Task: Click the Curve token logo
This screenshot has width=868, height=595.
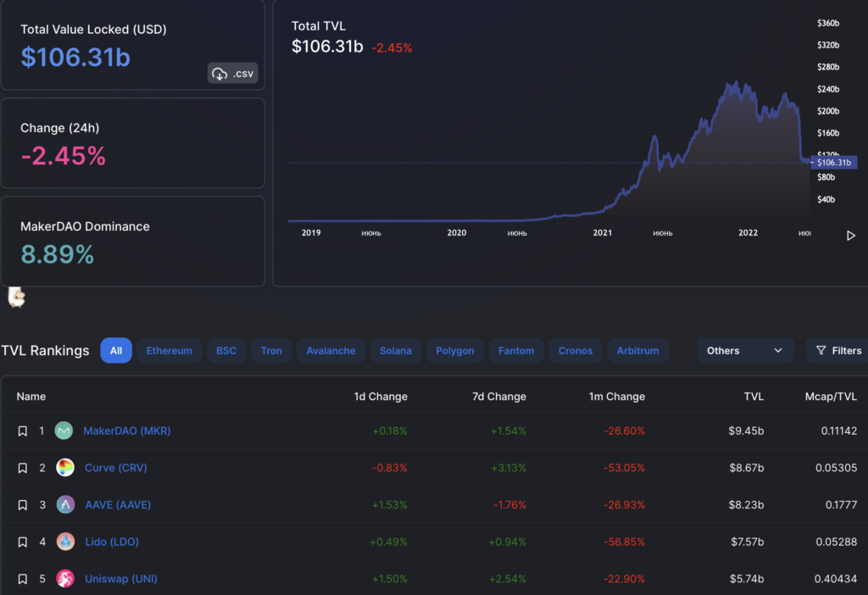Action: [64, 467]
